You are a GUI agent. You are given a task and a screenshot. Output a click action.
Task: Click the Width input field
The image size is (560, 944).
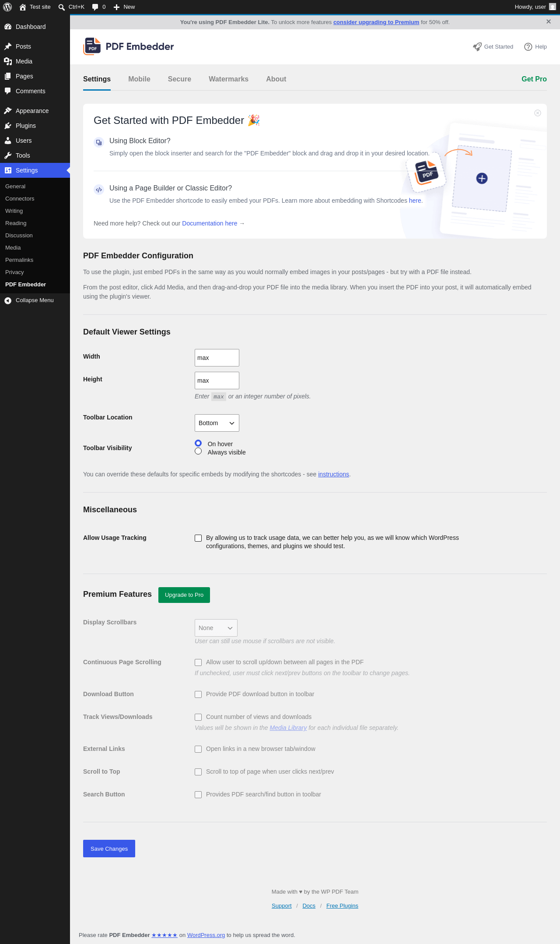217,358
